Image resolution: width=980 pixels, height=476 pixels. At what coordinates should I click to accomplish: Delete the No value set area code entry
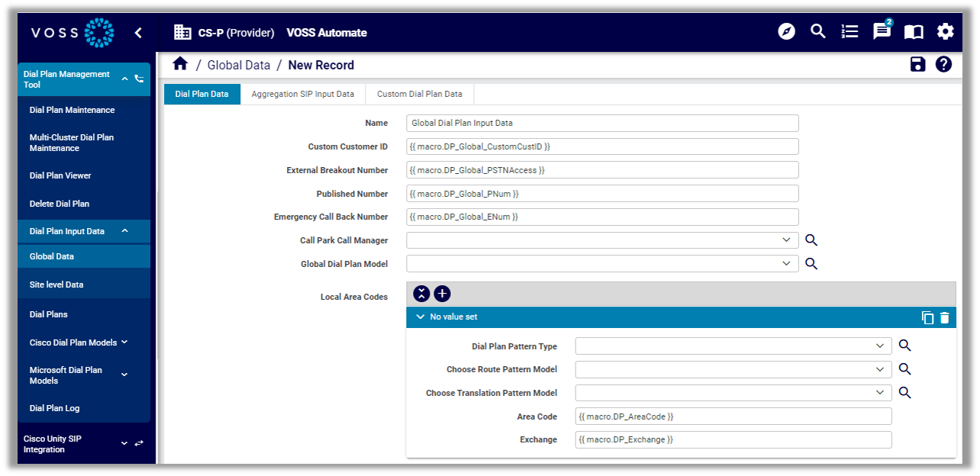coord(945,317)
